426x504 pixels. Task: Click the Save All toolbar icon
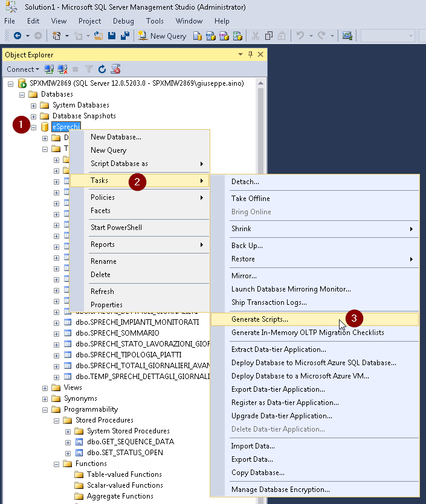pyautogui.click(x=125, y=36)
